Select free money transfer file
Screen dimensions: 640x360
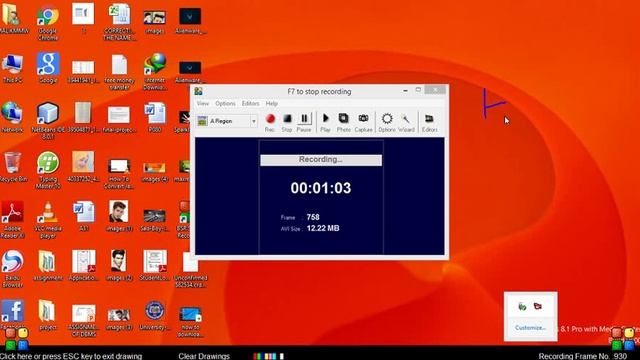click(x=119, y=71)
